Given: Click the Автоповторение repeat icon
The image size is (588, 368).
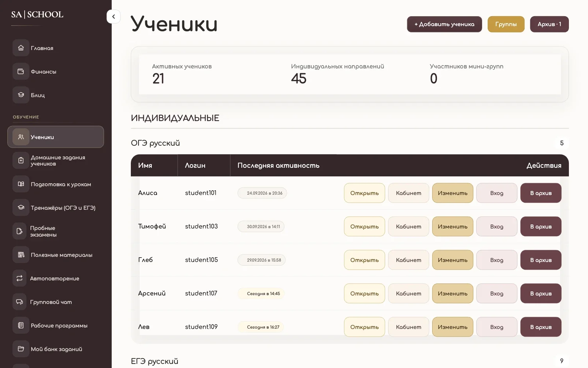Looking at the screenshot, I should 20,278.
